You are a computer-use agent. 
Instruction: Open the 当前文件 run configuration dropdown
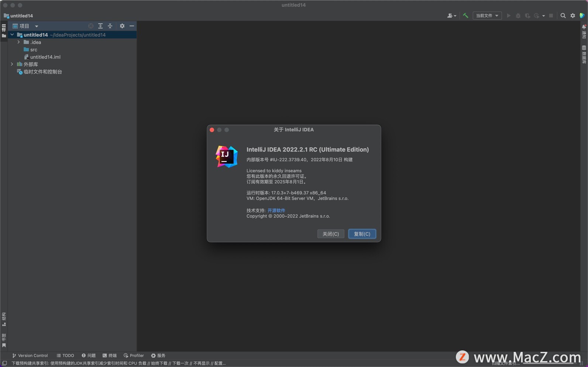[487, 15]
